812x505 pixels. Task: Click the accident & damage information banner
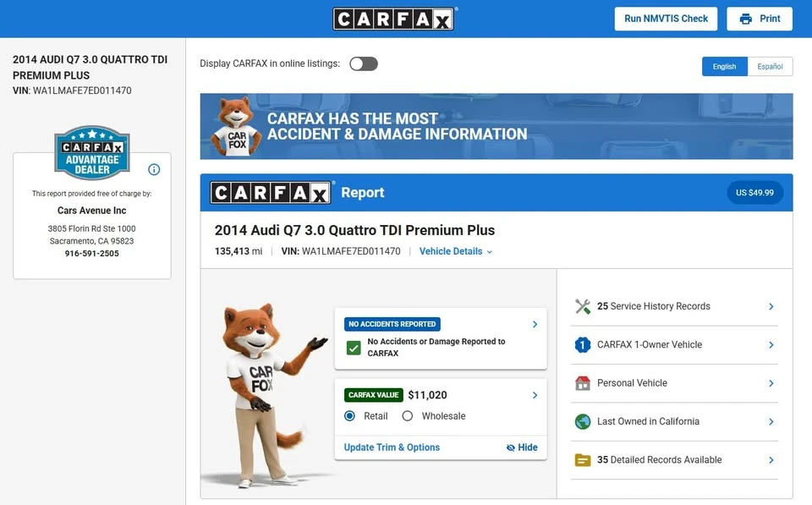click(x=497, y=126)
